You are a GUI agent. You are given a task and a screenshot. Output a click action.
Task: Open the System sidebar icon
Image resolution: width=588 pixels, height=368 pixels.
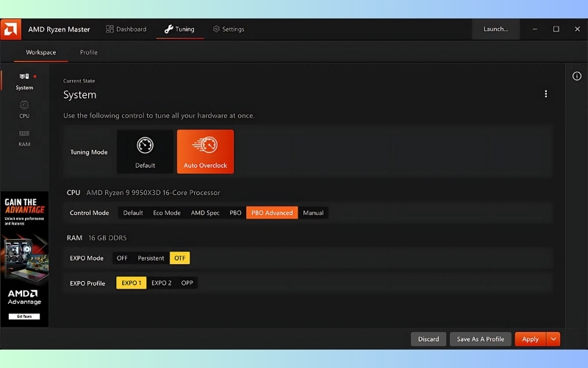tap(24, 80)
